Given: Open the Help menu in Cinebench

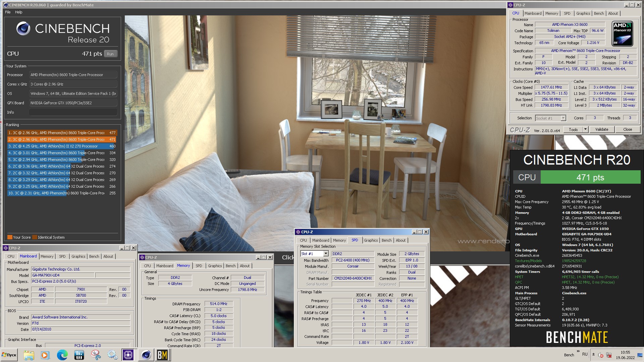Looking at the screenshot, I should [x=19, y=12].
